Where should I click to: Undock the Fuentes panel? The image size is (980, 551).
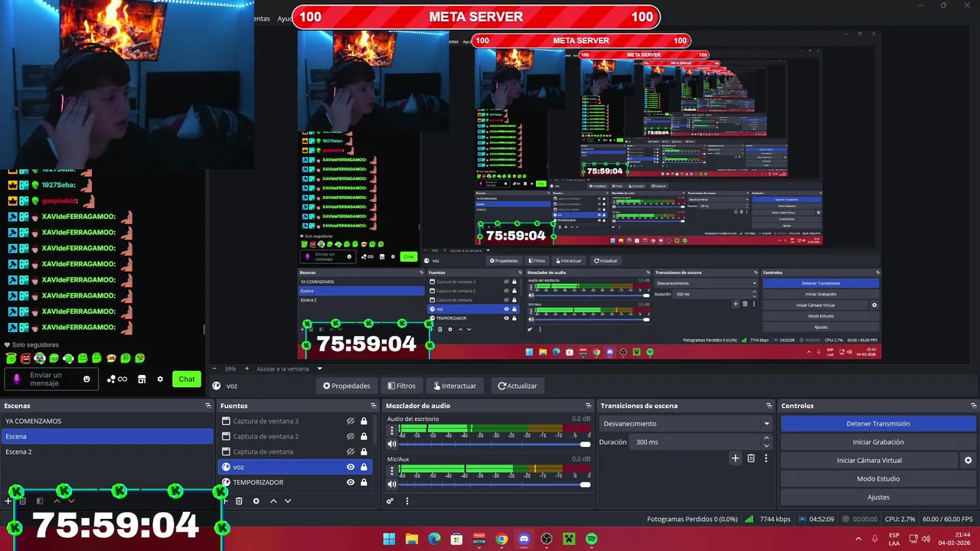pos(374,406)
